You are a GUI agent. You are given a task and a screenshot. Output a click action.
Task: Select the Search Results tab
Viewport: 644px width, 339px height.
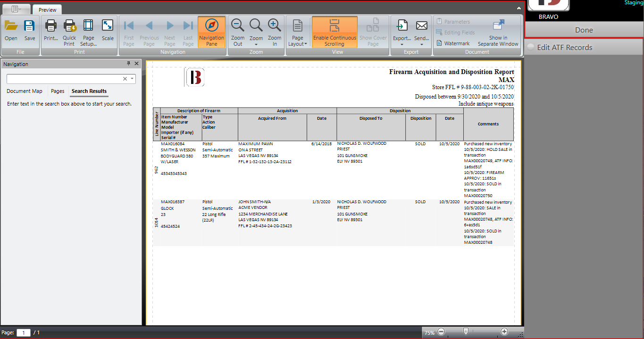[x=89, y=91]
